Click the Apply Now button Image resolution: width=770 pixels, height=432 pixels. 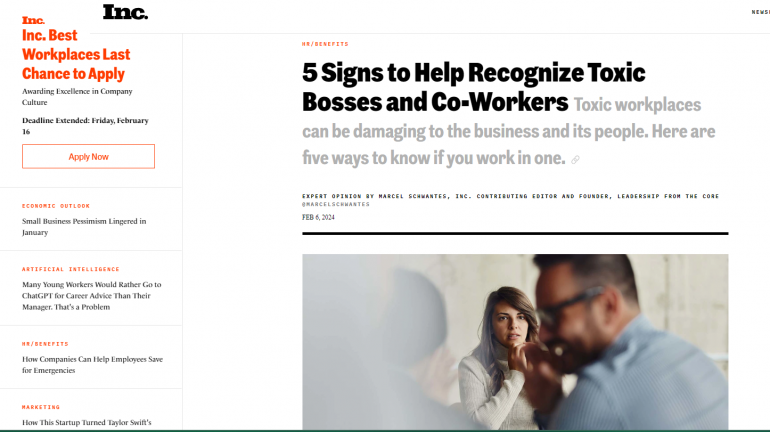pyautogui.click(x=88, y=157)
